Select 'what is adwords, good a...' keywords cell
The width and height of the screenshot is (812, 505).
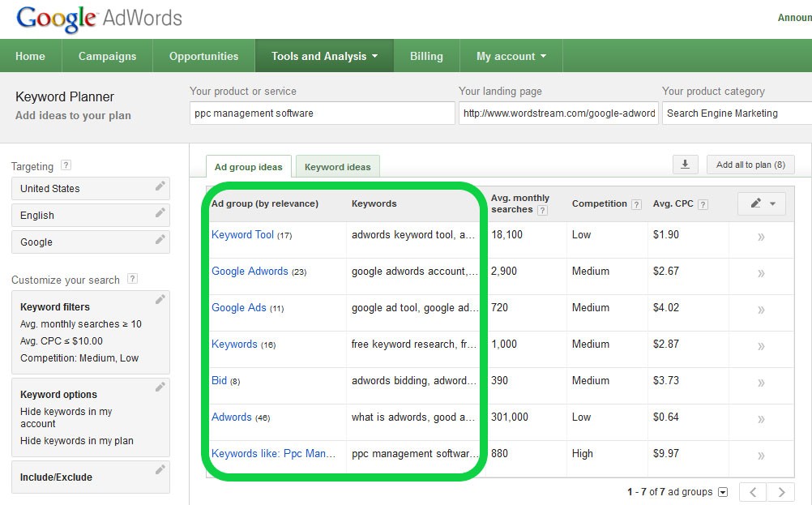point(412,417)
